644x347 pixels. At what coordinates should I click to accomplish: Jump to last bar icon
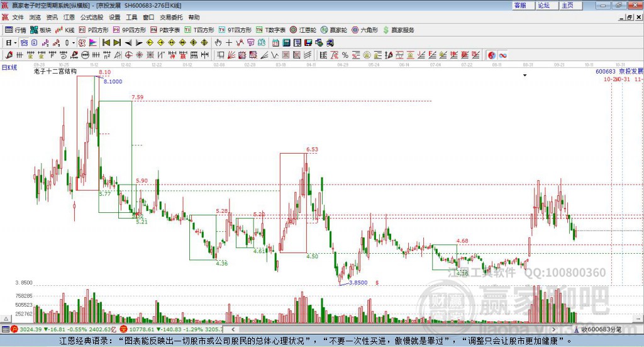tap(117, 43)
